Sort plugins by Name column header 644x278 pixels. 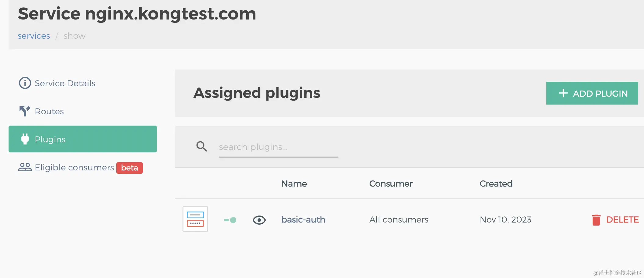click(294, 184)
